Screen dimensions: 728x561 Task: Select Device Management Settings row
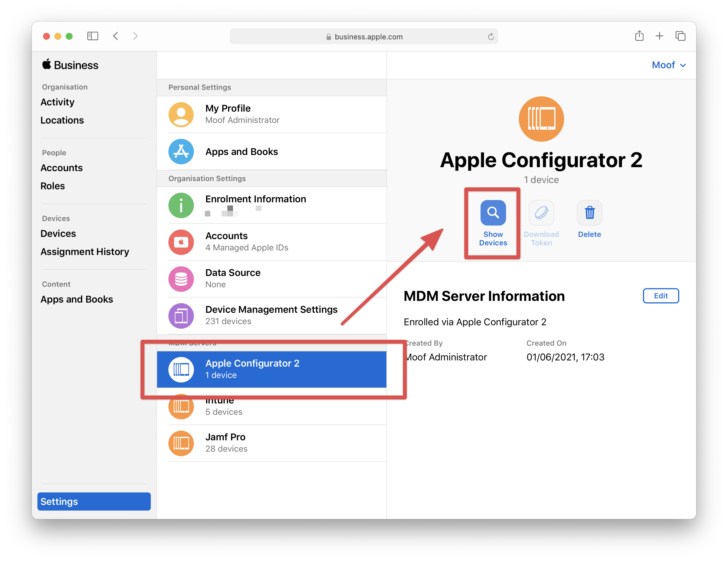point(272,316)
